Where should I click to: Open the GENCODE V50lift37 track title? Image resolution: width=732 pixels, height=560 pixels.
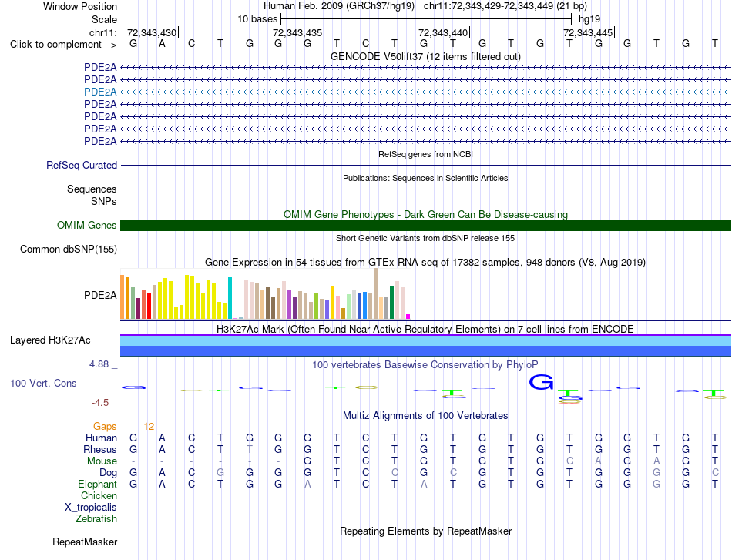[425, 56]
